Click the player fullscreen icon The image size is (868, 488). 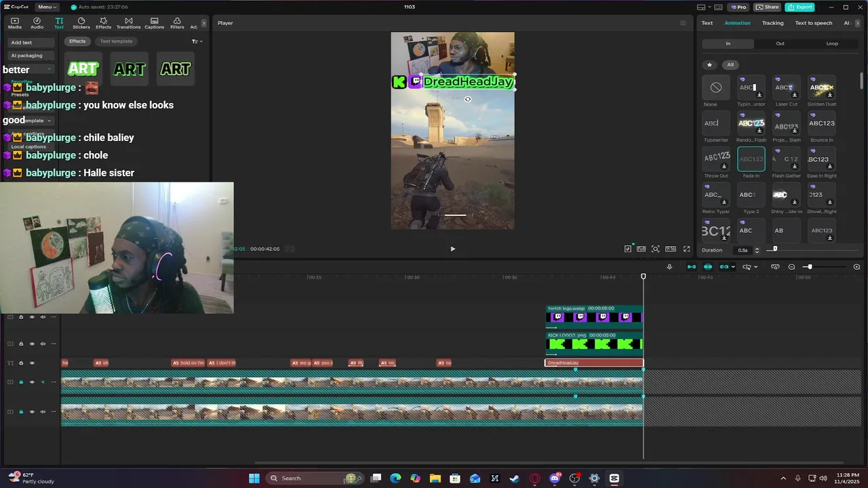point(686,249)
